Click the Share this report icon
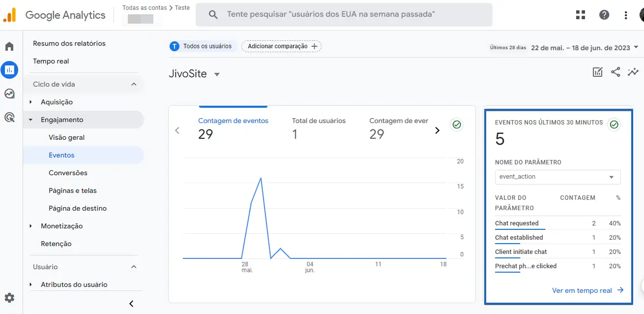This screenshot has width=644, height=314. click(x=615, y=72)
